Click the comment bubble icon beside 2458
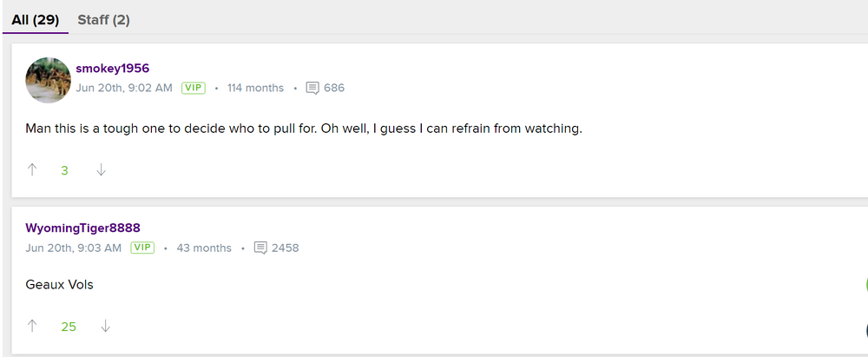 pyautogui.click(x=260, y=248)
